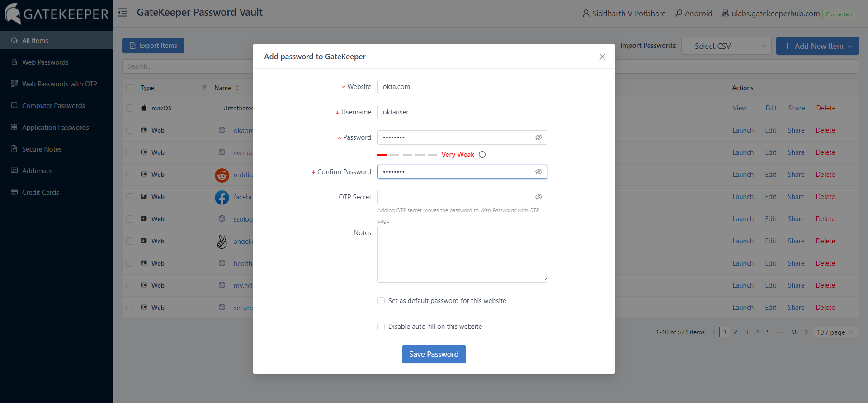Viewport: 868px width, 403px height.
Task: Click the info icon beside Very Weak
Action: (482, 155)
